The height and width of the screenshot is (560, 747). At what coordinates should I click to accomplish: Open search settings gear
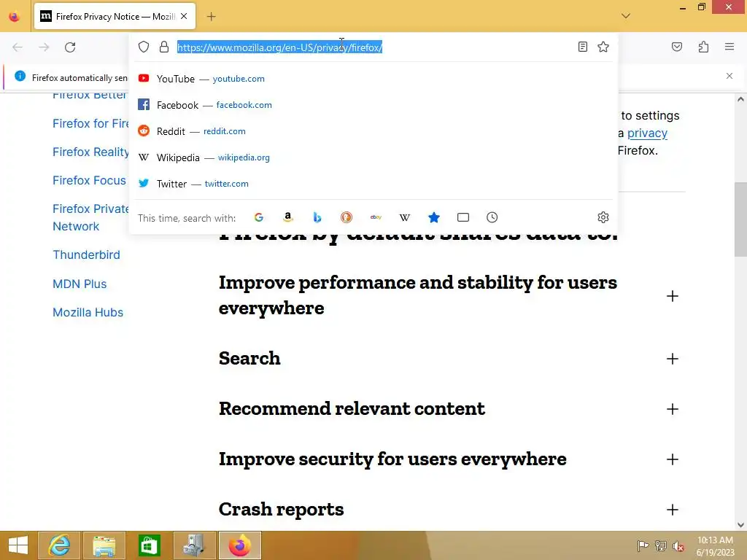(603, 217)
